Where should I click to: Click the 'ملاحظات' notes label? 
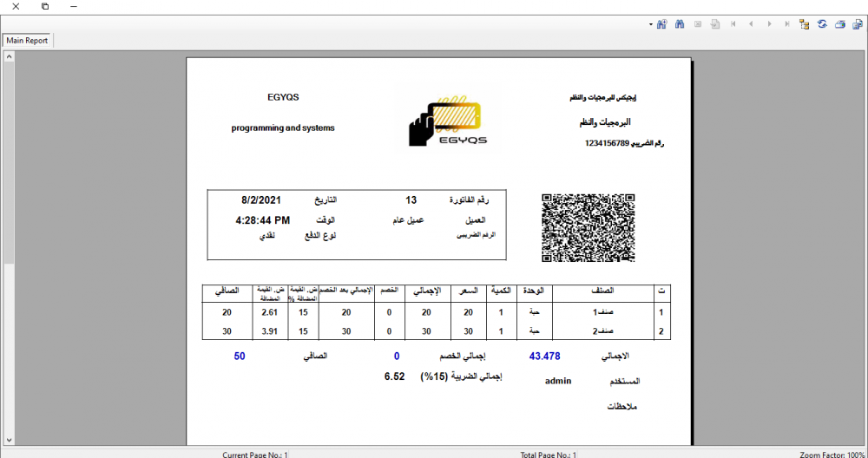point(622,407)
